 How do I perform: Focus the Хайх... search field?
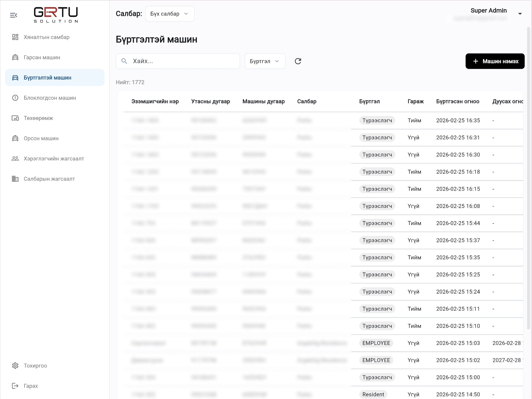pos(178,61)
